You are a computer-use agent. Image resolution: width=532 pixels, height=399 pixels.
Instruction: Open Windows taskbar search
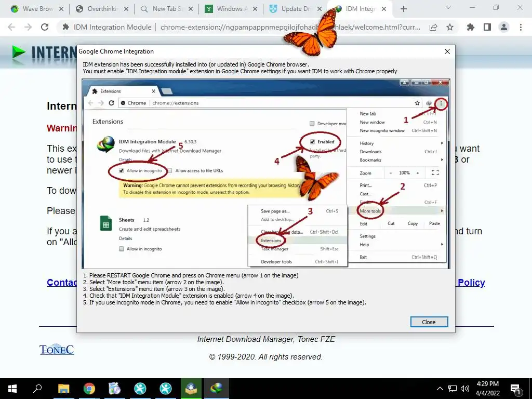click(x=37, y=389)
